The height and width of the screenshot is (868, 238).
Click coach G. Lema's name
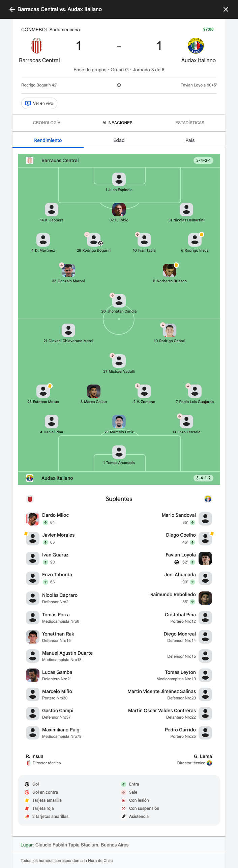203,756
